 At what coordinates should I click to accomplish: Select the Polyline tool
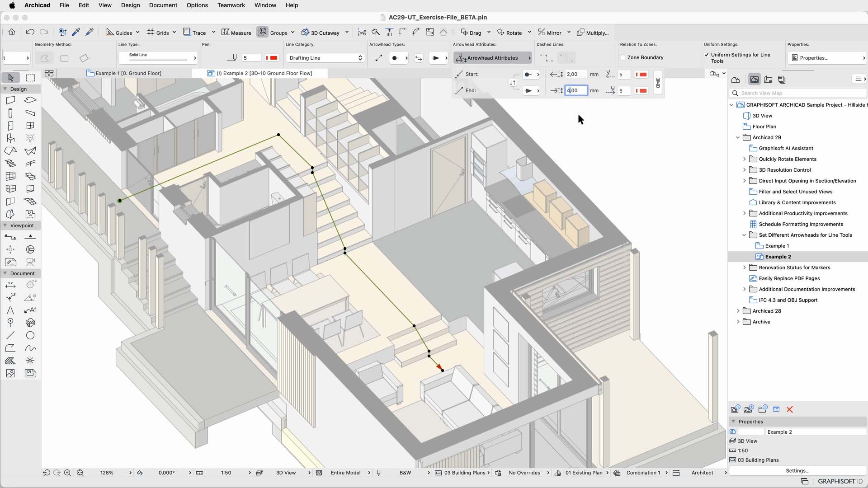tap(10, 348)
